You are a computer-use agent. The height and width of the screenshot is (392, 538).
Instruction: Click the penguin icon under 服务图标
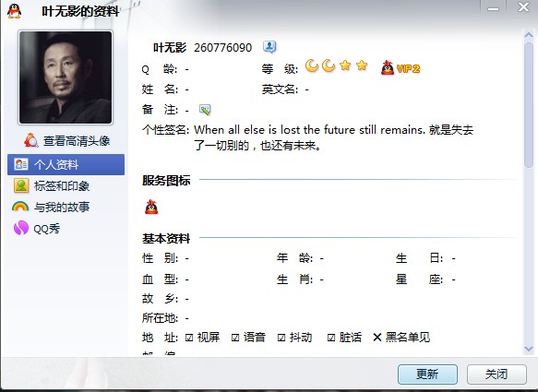151,207
